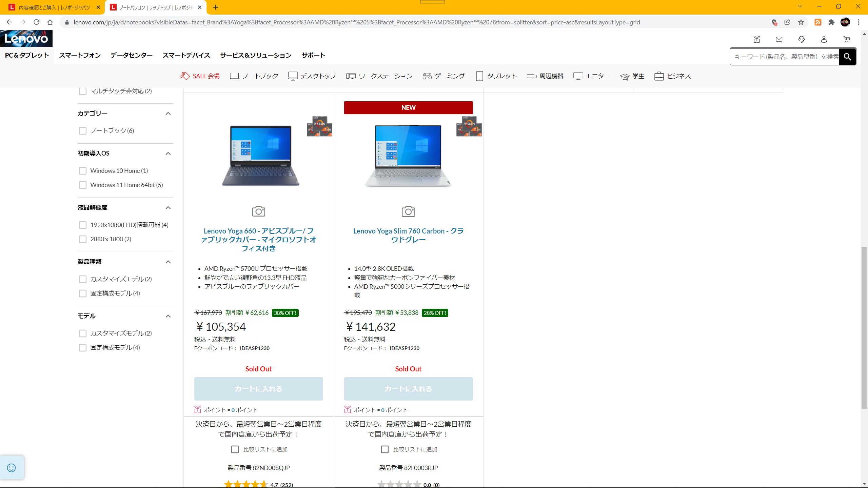Check the ノートブック (6) category filter
The height and width of the screenshot is (488, 868).
tap(83, 131)
